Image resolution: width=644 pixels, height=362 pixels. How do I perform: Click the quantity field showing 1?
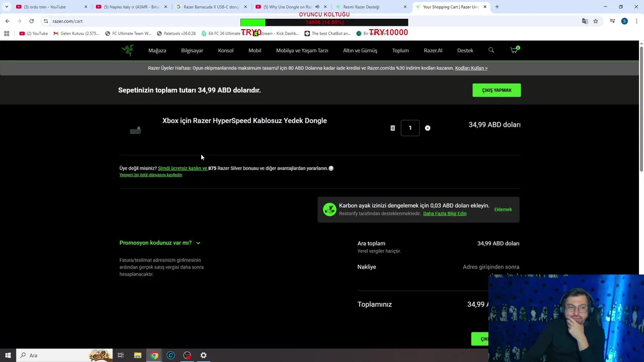click(x=410, y=128)
